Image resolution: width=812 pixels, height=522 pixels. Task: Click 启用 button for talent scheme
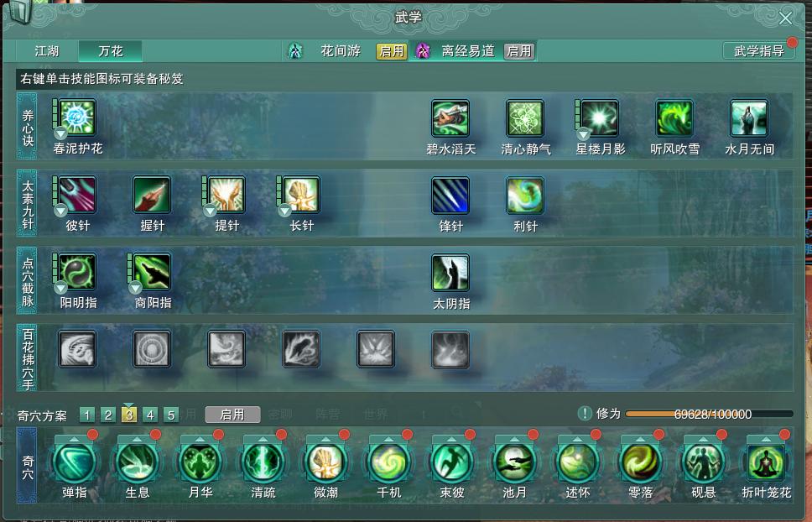pos(232,415)
